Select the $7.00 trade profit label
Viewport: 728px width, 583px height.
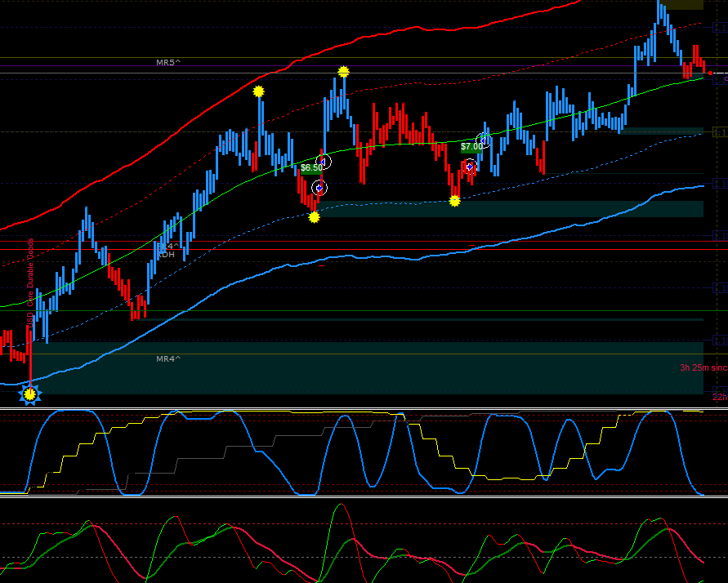point(471,147)
